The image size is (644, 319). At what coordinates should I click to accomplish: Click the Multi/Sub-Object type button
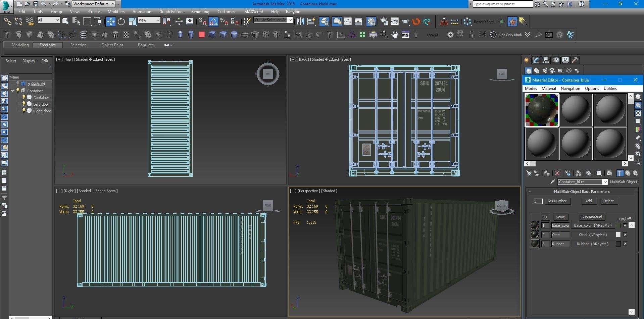pyautogui.click(x=623, y=182)
